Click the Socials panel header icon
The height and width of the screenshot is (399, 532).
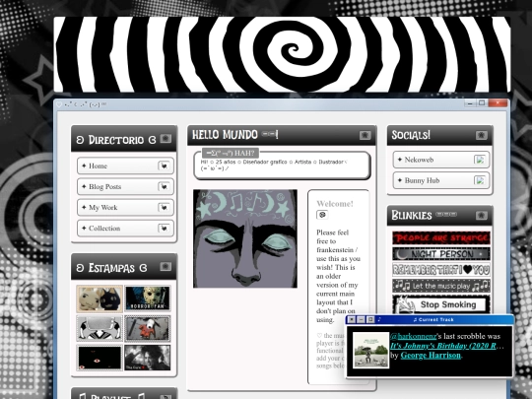pos(482,135)
